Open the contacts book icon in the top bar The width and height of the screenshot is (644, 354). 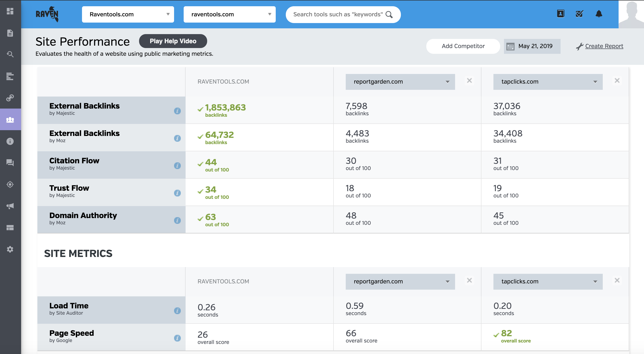pos(560,14)
